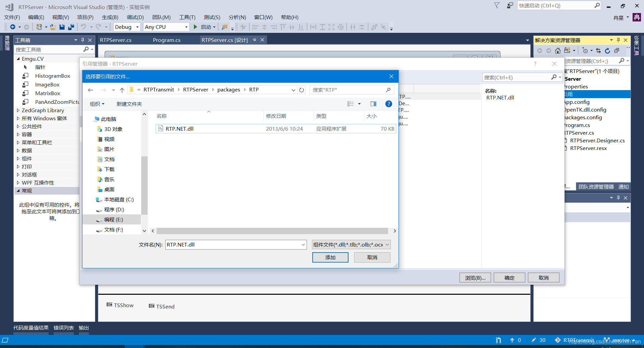This screenshot has height=348, width=644.
Task: Click 取消 in Reference Manager
Action: coord(544,278)
